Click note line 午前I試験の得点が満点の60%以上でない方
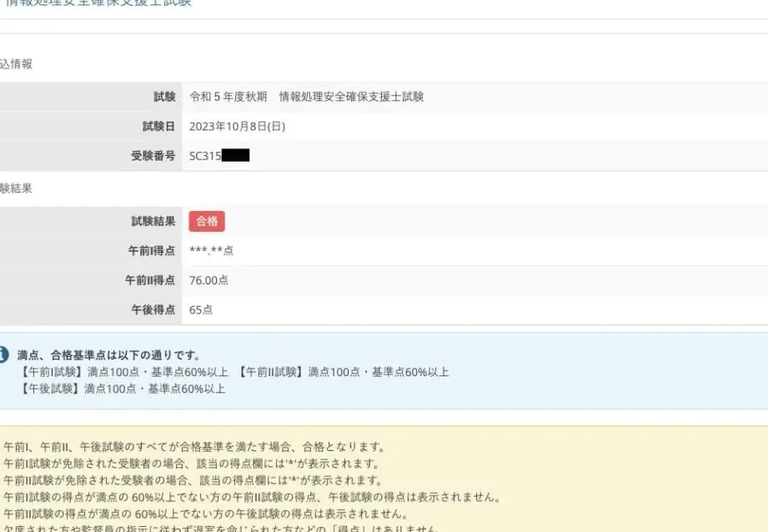 253,497
